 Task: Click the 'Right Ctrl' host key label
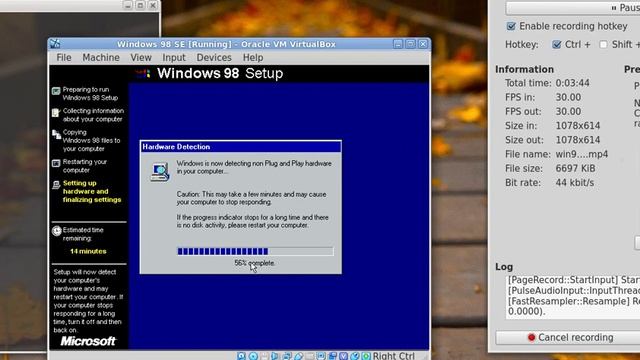[393, 356]
